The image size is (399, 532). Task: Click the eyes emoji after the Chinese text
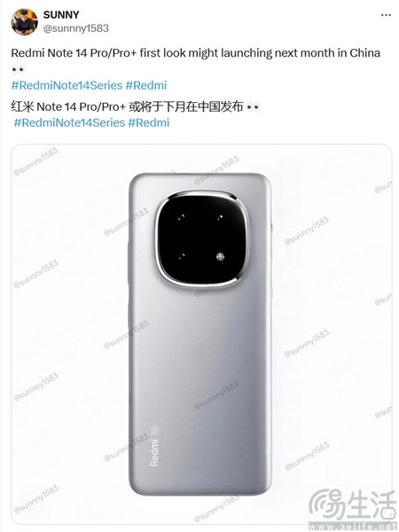254,107
